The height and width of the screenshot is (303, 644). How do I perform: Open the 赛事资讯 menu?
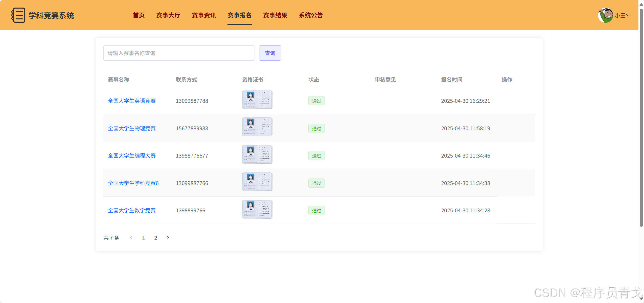click(204, 15)
